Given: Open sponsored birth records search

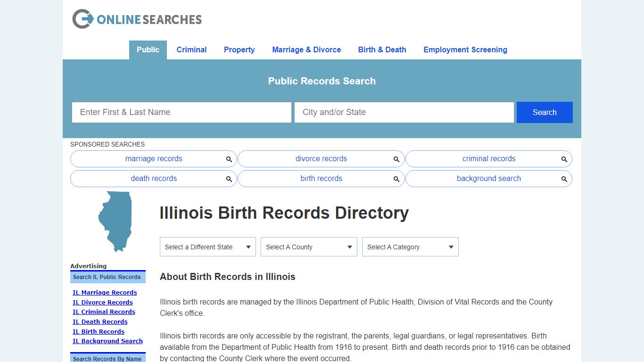Looking at the screenshot, I should tap(321, 179).
